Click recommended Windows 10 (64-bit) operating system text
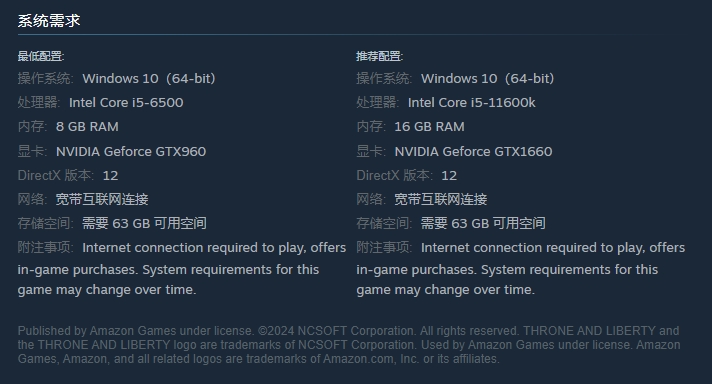Viewport: 712px width, 384px height. [x=488, y=79]
